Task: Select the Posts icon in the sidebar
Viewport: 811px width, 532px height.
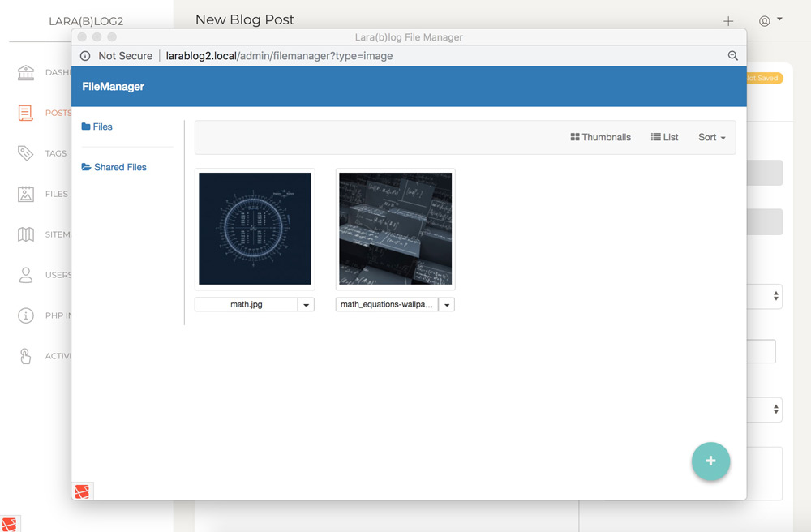Action: tap(25, 113)
